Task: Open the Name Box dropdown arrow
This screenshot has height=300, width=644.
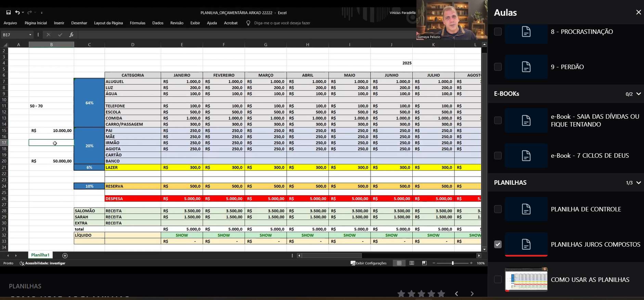Action: pos(30,35)
